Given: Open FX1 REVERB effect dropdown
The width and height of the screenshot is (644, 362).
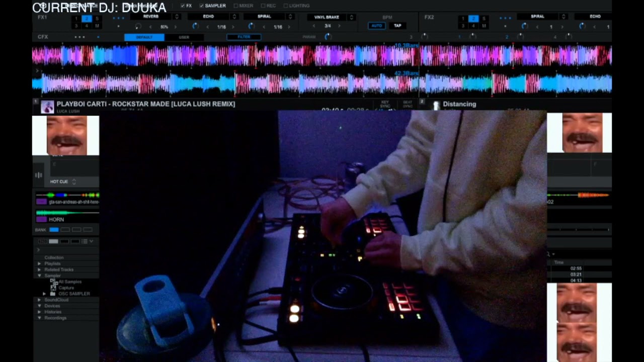Looking at the screenshot, I should pyautogui.click(x=177, y=17).
